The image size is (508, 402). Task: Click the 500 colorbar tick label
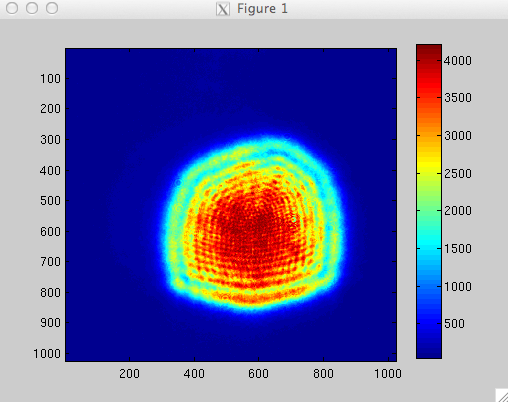[454, 324]
